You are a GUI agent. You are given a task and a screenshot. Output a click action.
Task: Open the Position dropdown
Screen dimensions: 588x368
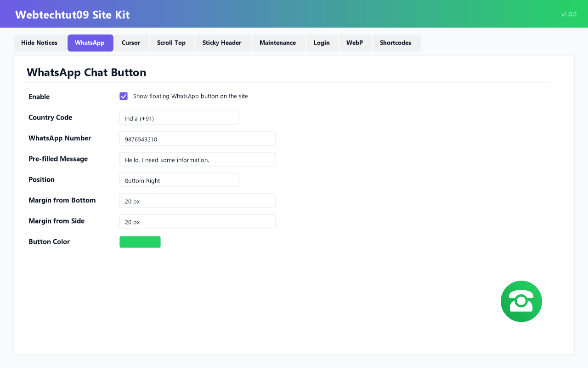(x=179, y=180)
